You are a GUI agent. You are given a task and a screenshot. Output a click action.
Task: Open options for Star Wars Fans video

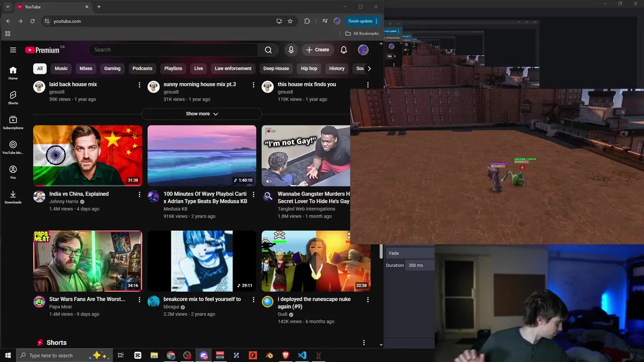[139, 300]
